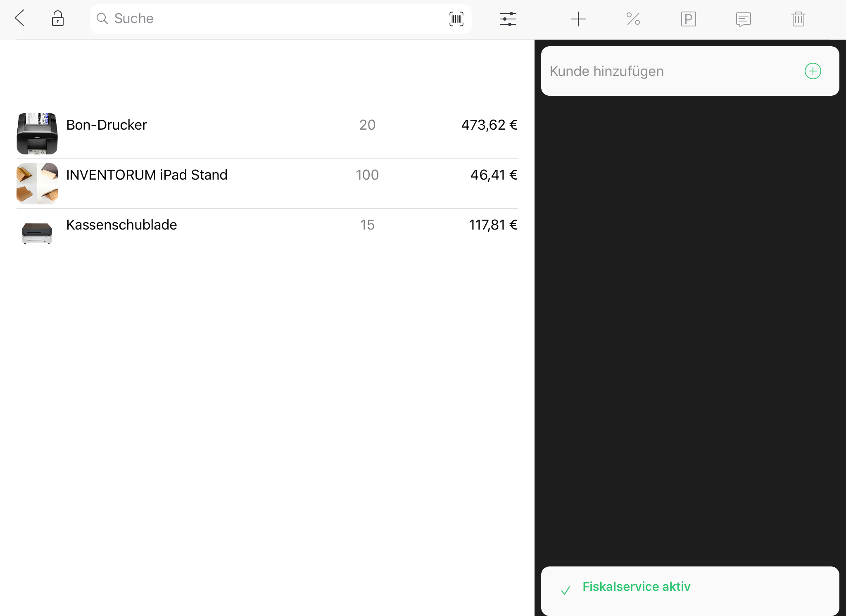Click the Kunde hinzufügen field
Viewport: 846px width, 616px height.
690,71
